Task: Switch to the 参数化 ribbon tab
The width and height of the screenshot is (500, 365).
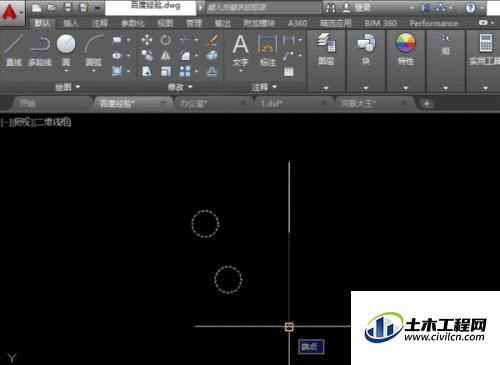Action: point(133,23)
